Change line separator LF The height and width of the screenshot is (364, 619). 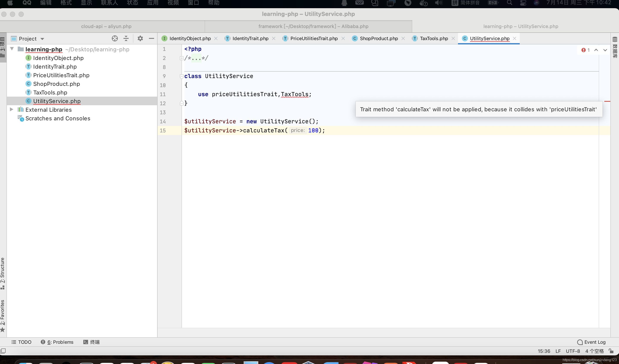(x=558, y=351)
